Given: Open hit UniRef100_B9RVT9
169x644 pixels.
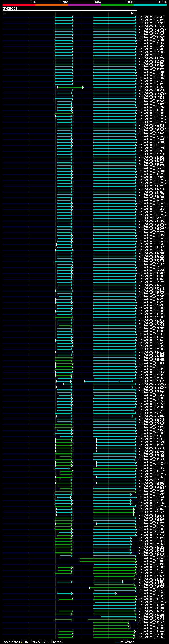Looking at the screenshot, I should tap(152, 26).
